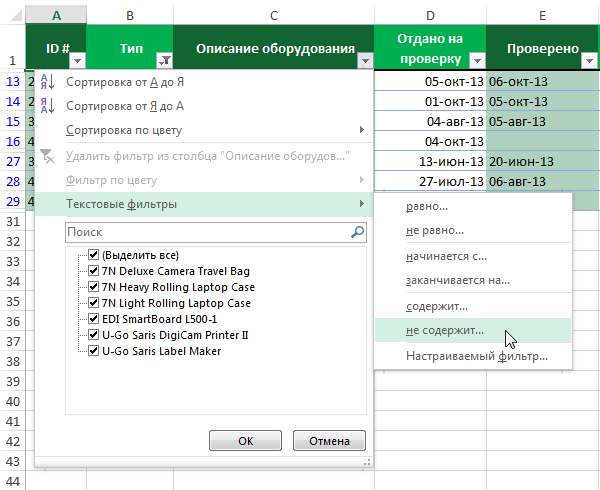Open Сортировка по цвету menu item
The width and height of the screenshot is (600, 490).
(x=204, y=130)
